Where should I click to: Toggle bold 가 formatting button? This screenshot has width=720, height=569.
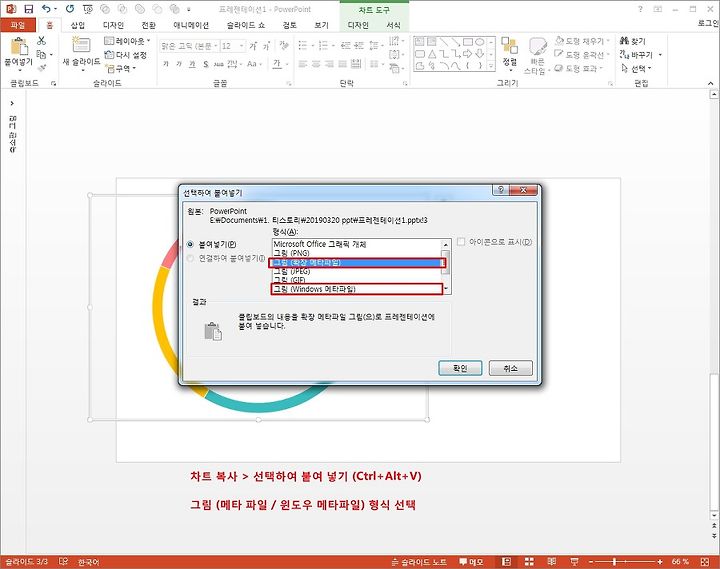(x=166, y=64)
